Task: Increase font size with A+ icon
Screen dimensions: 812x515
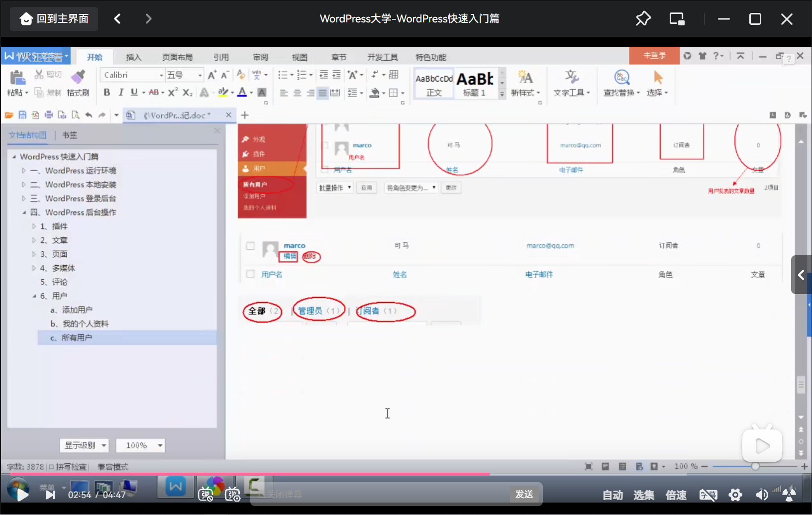Action: pyautogui.click(x=212, y=75)
